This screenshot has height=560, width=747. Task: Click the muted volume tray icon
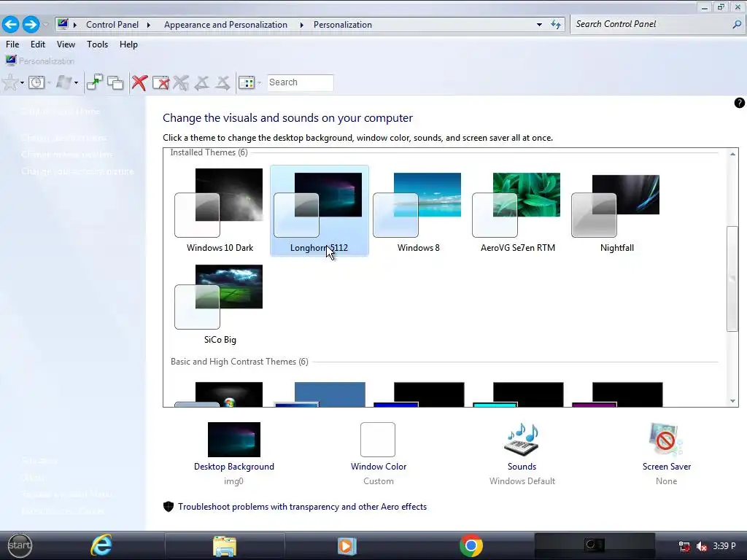point(701,545)
